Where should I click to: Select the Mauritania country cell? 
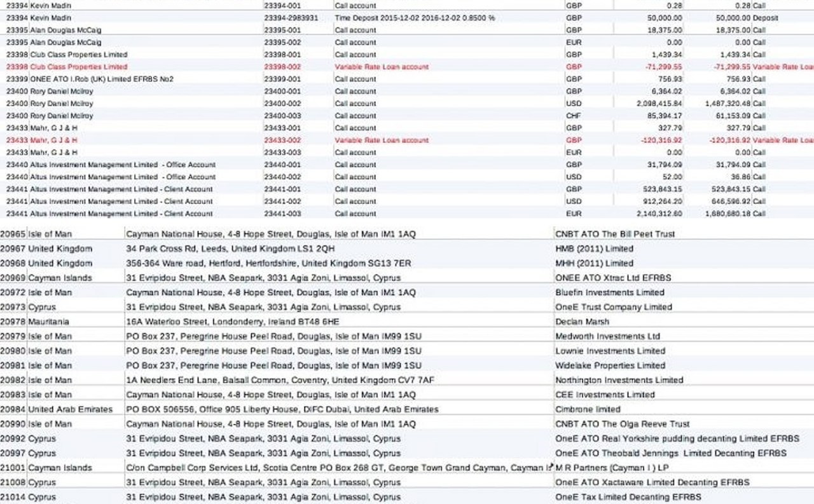click(x=49, y=322)
